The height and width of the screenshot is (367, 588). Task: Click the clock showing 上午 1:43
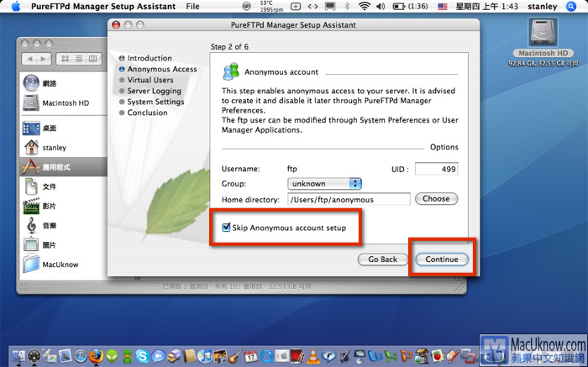point(486,7)
